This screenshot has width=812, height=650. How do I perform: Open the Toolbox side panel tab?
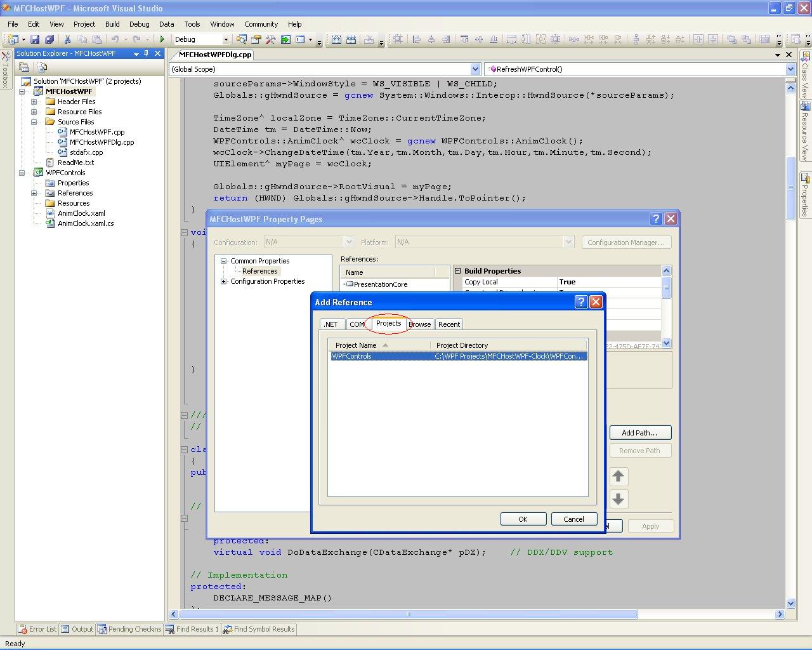(6, 70)
